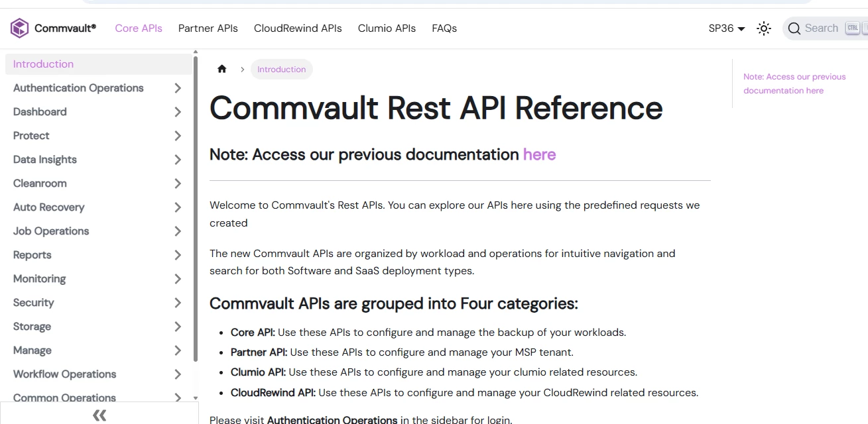Open the Core APIs tab

tap(139, 28)
